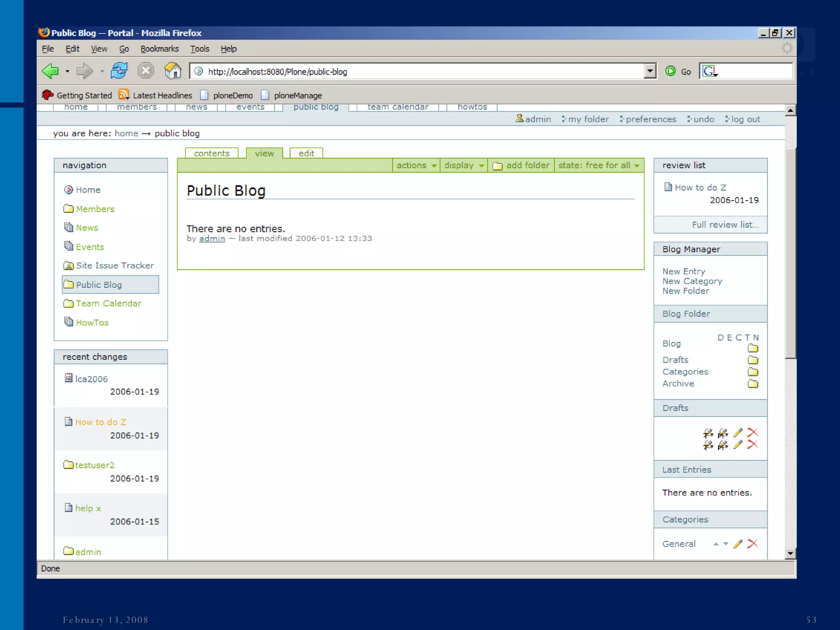Open the Forward button history dropdown
The width and height of the screenshot is (840, 630).
pyautogui.click(x=102, y=71)
